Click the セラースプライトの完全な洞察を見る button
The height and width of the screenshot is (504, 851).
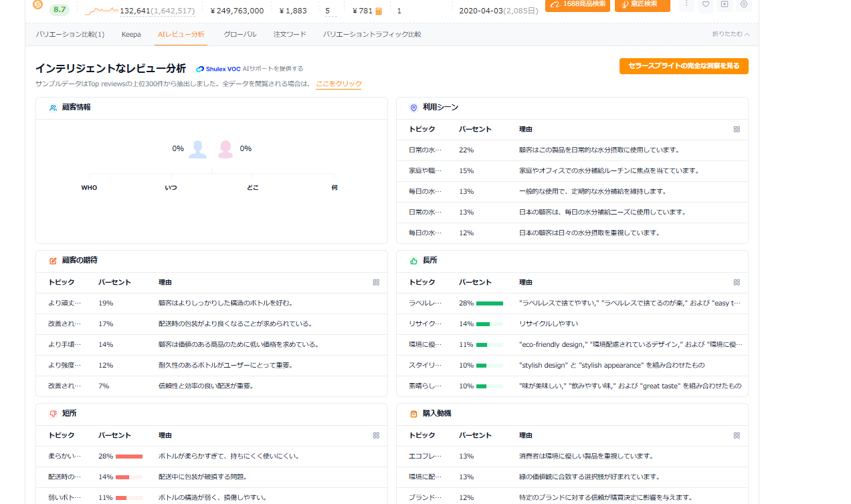pos(684,66)
